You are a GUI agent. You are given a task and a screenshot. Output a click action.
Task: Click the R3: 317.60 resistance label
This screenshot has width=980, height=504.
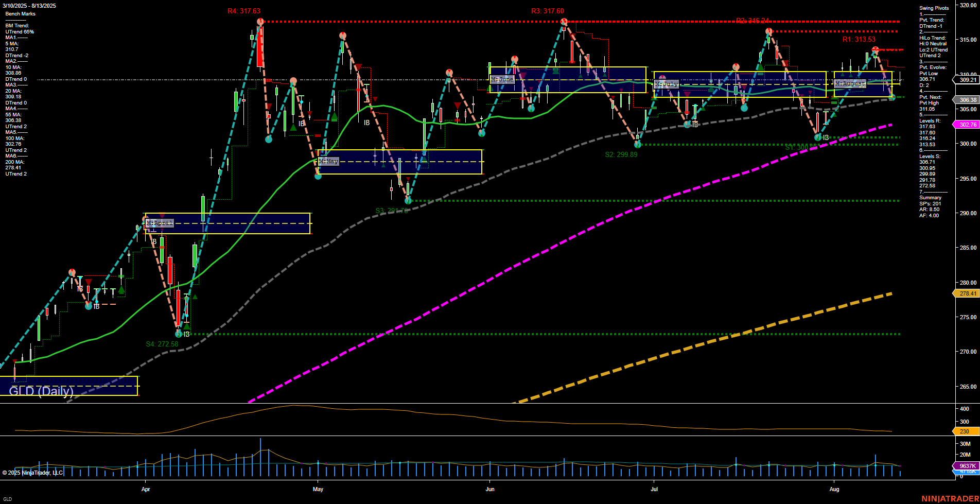(x=547, y=10)
